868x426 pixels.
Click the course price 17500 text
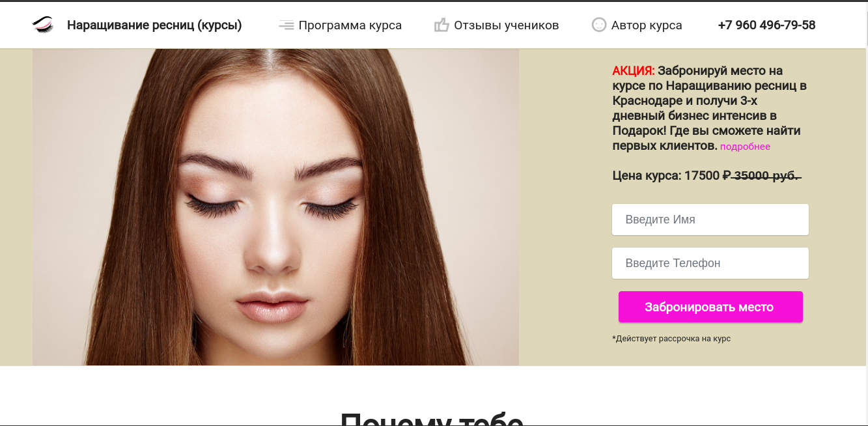[701, 175]
